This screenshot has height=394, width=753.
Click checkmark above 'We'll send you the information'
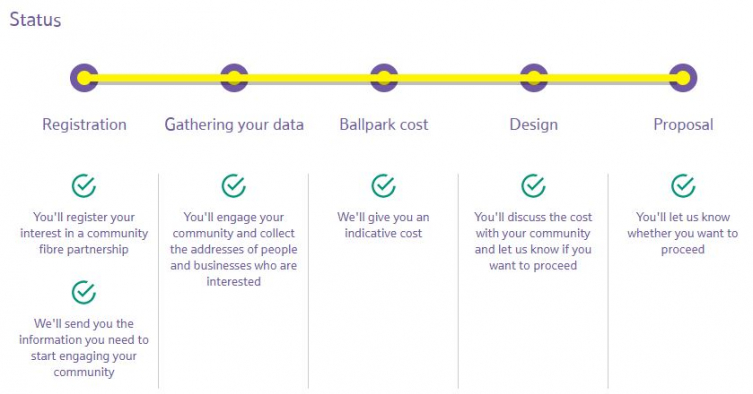[x=84, y=292]
